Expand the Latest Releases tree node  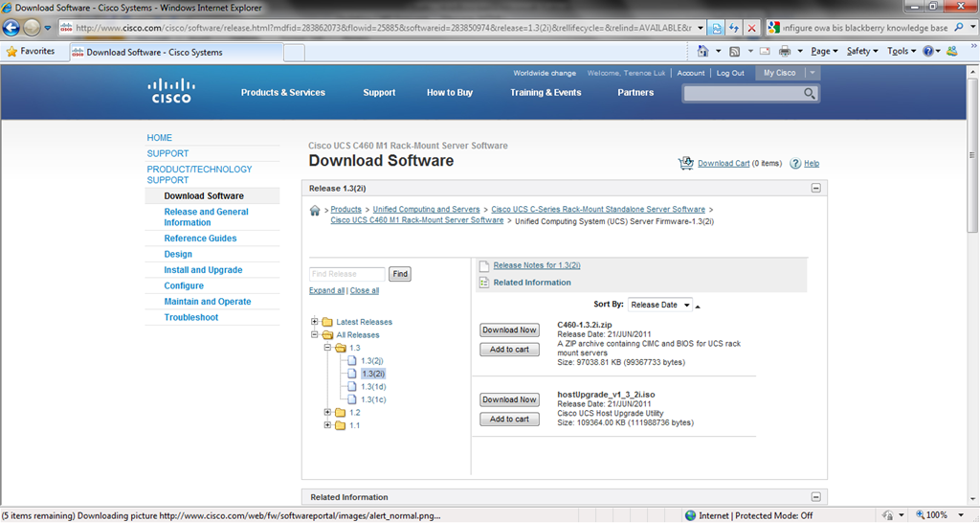coord(314,322)
